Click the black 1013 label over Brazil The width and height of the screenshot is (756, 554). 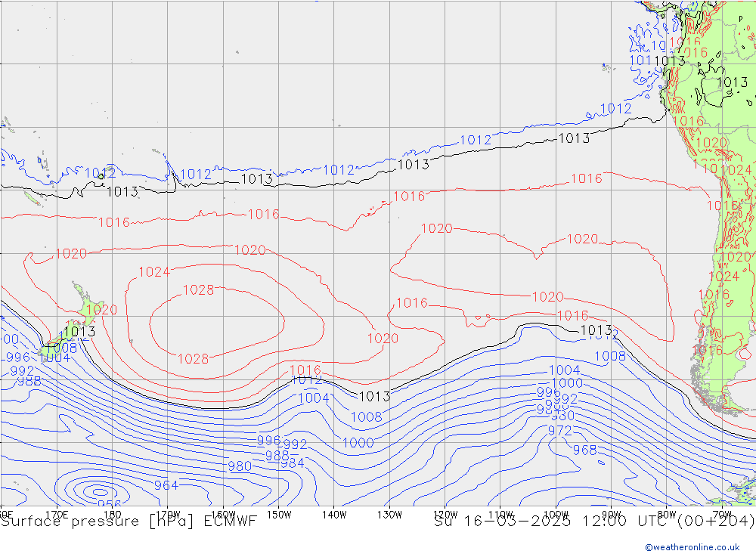point(733,82)
